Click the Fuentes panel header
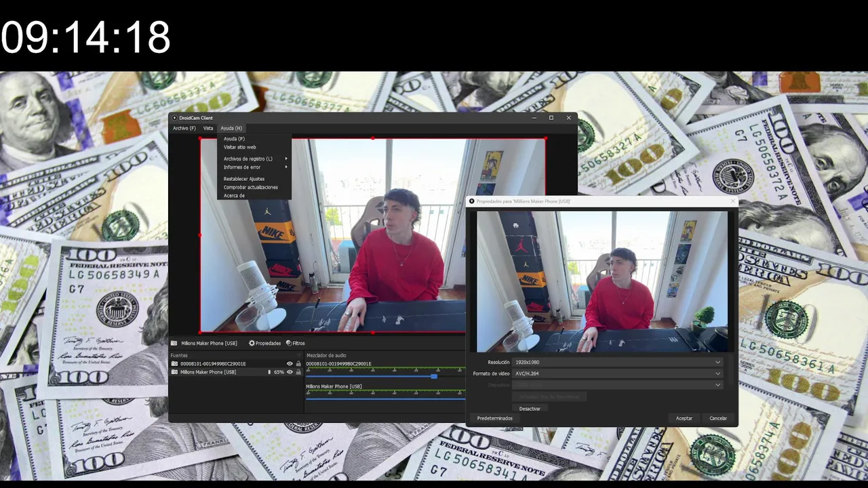 coord(179,355)
